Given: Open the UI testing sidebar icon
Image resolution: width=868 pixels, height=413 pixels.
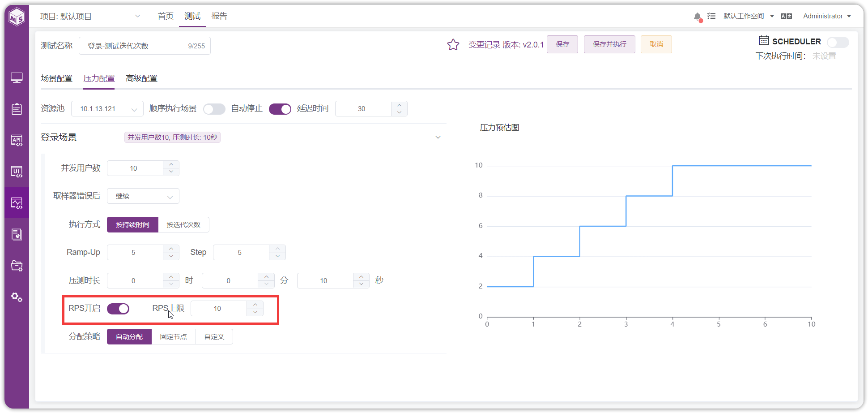Looking at the screenshot, I should click(17, 172).
